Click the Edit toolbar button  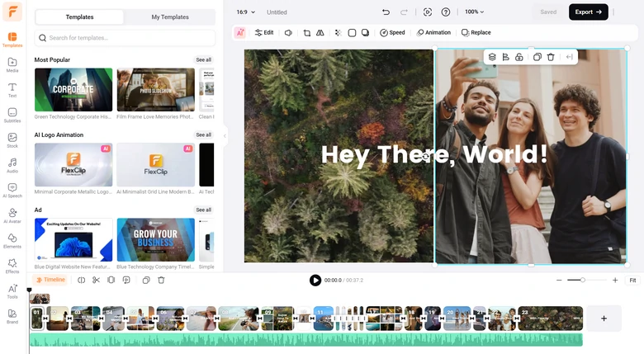pos(264,32)
